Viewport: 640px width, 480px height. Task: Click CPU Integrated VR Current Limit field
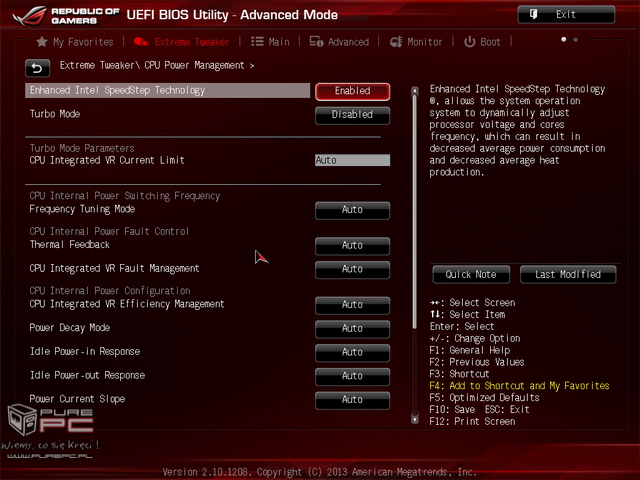tap(353, 160)
